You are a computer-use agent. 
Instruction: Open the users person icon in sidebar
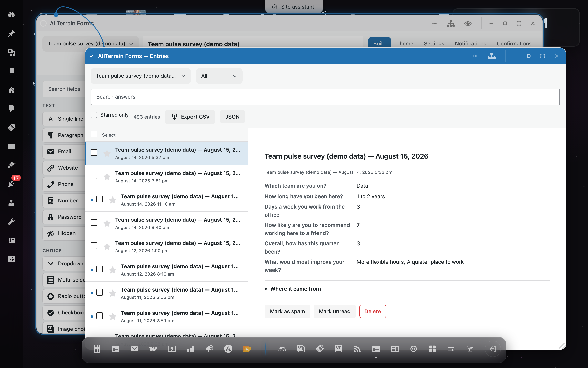tap(11, 203)
